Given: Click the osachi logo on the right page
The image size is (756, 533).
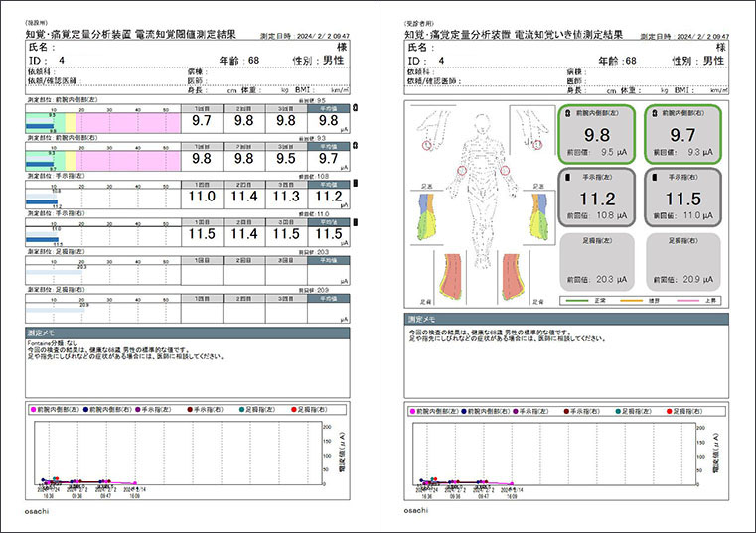Looking at the screenshot, I should pyautogui.click(x=415, y=510).
